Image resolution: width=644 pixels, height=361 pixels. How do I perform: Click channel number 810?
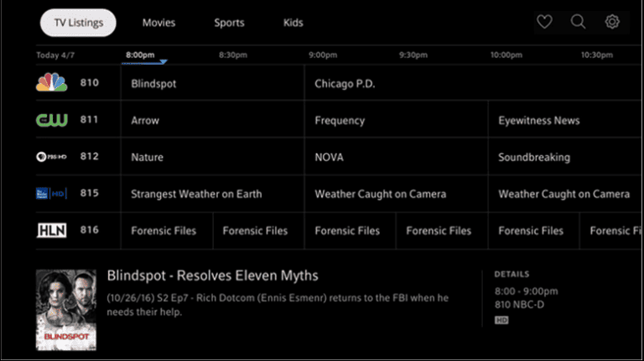click(90, 82)
